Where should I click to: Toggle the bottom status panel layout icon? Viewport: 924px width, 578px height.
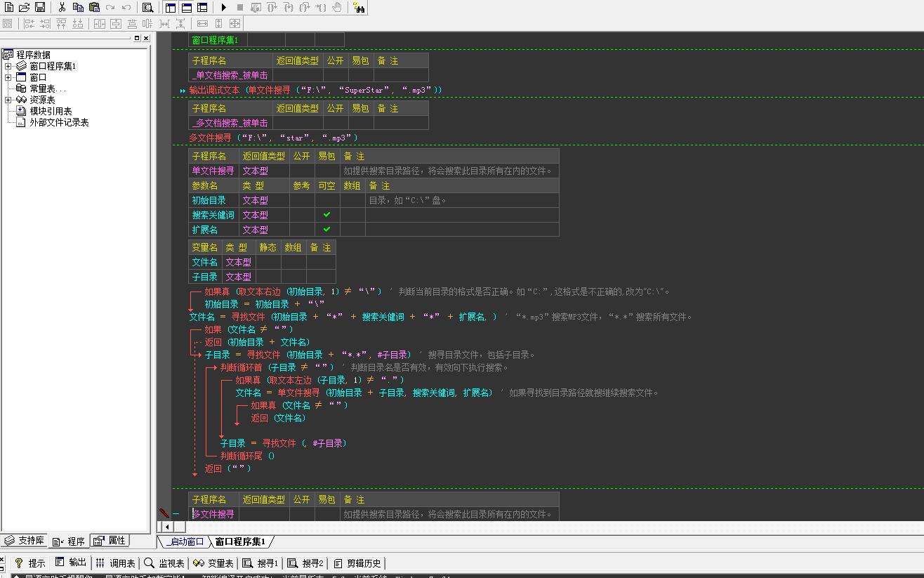[x=187, y=8]
